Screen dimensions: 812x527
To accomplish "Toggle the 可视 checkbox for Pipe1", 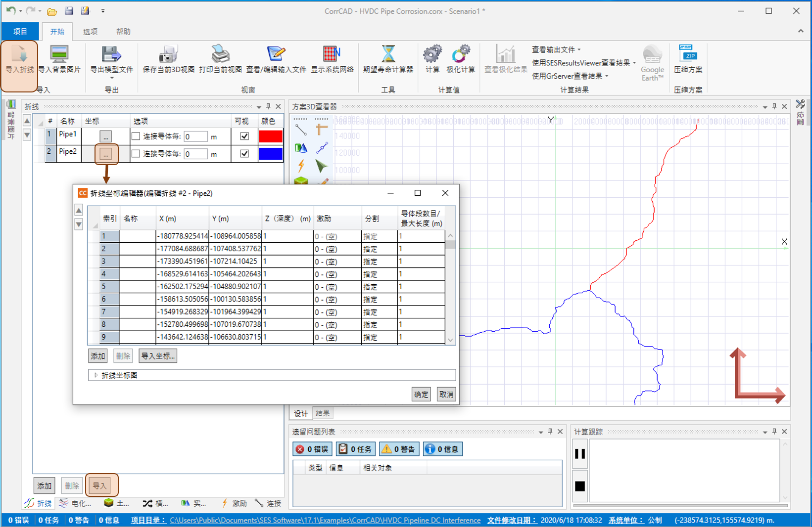I will pyautogui.click(x=244, y=136).
